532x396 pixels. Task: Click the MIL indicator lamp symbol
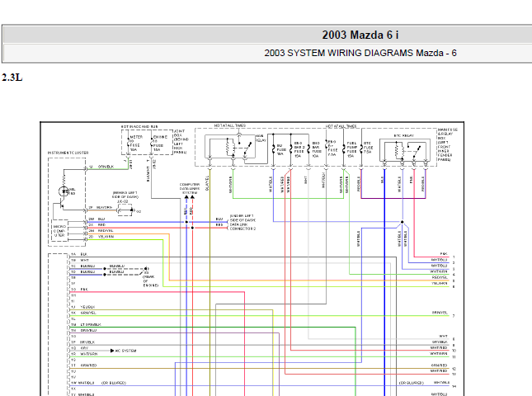point(64,191)
